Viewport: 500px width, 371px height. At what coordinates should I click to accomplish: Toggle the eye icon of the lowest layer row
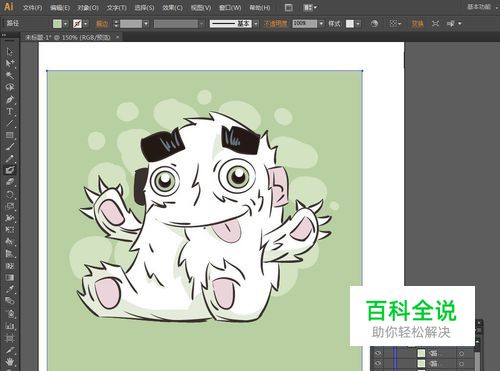coord(378,363)
